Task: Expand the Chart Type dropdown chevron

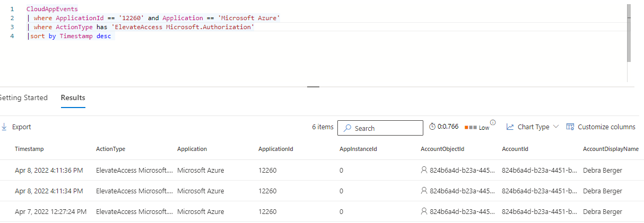Action: [556, 127]
